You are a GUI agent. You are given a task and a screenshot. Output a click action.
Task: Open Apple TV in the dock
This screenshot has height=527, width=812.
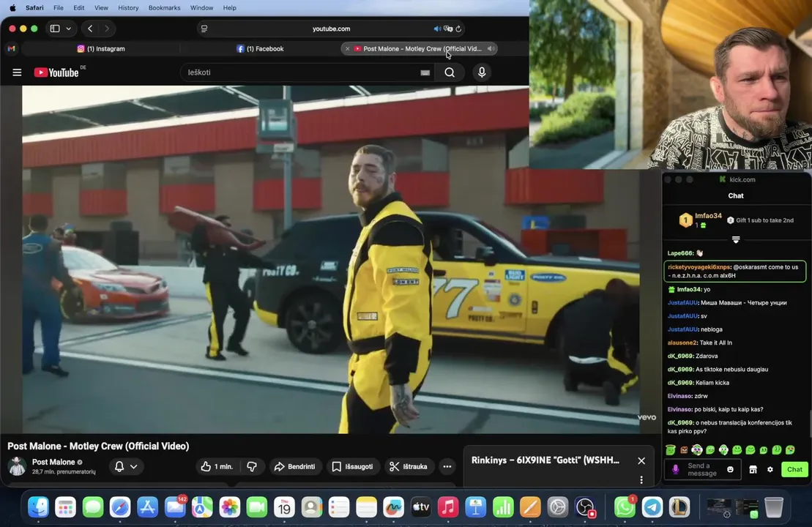(x=421, y=507)
